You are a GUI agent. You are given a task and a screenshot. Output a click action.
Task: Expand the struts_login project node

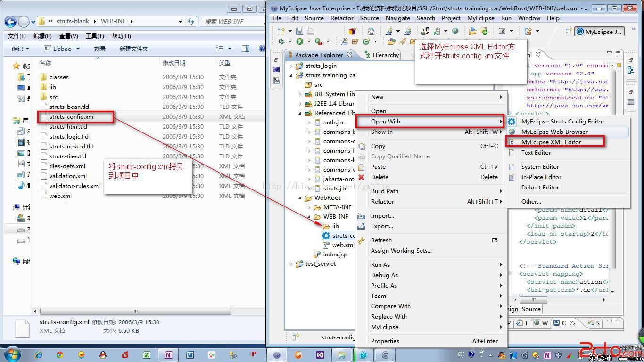[x=291, y=66]
